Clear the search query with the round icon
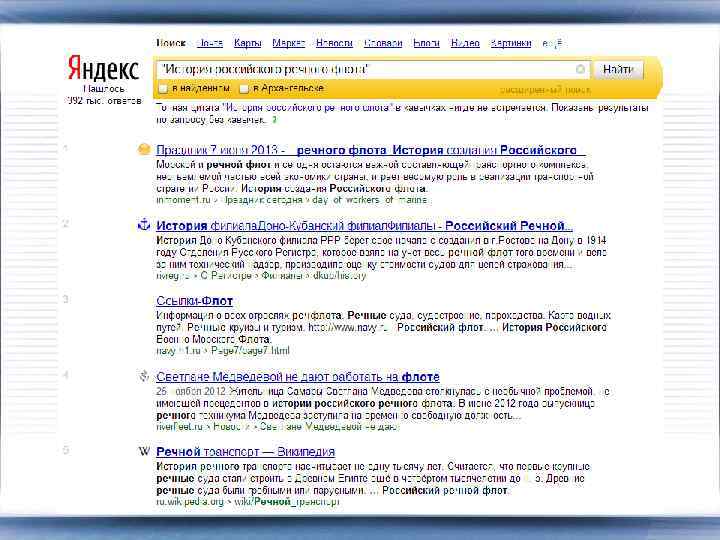The height and width of the screenshot is (540, 720). pyautogui.click(x=580, y=69)
